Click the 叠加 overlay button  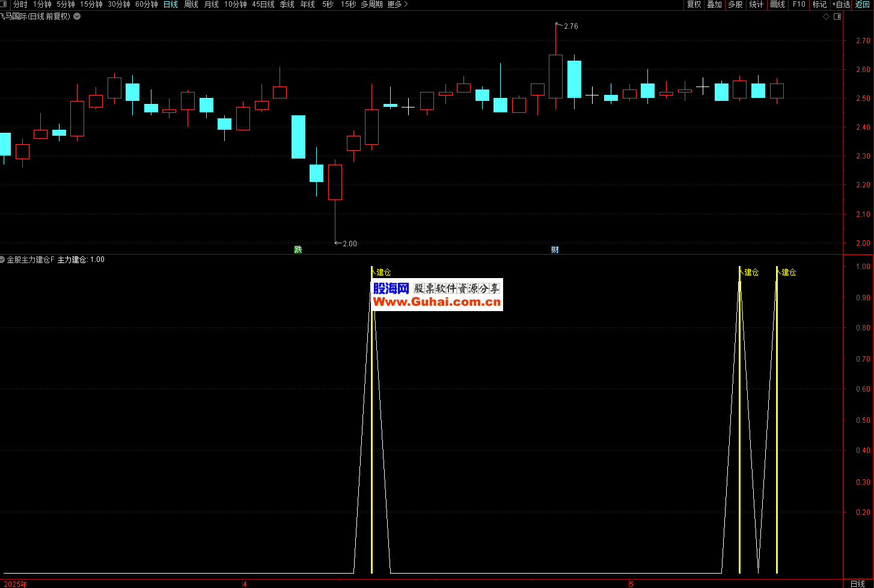pos(714,4)
